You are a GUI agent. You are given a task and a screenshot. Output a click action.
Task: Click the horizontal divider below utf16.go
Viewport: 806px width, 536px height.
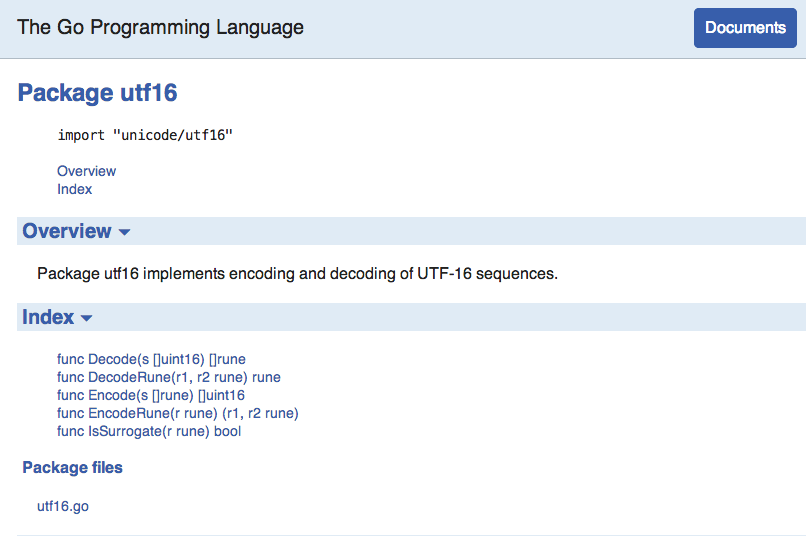pos(400,534)
